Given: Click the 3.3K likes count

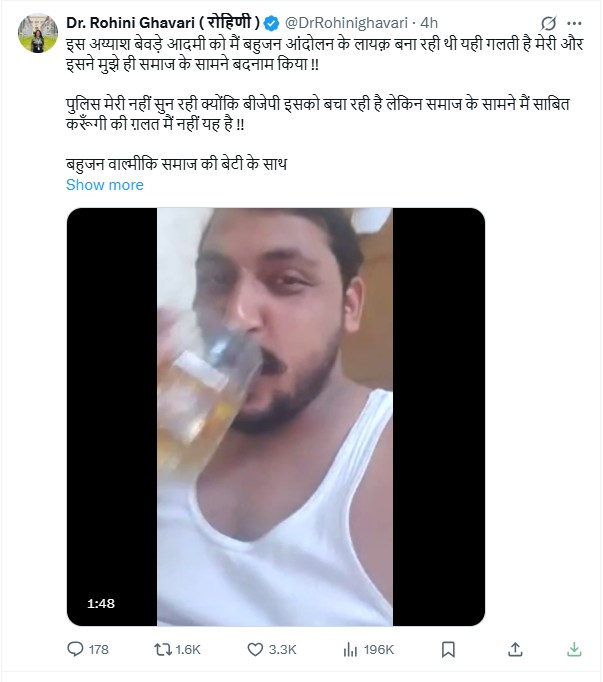Looking at the screenshot, I should (283, 649).
